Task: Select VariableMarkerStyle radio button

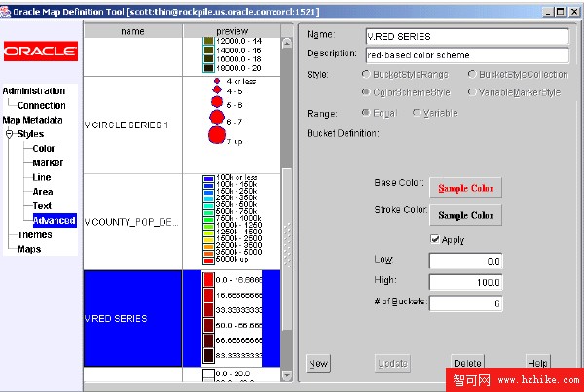Action: click(x=472, y=92)
